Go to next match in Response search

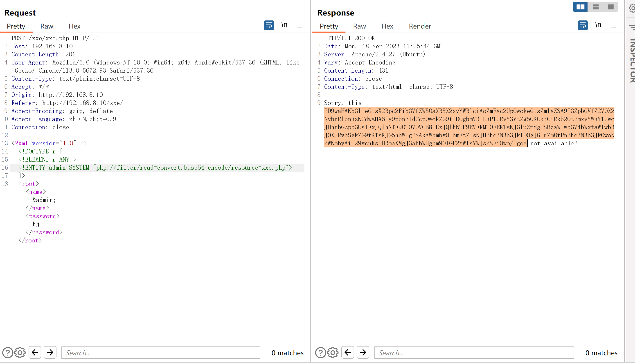point(363,353)
